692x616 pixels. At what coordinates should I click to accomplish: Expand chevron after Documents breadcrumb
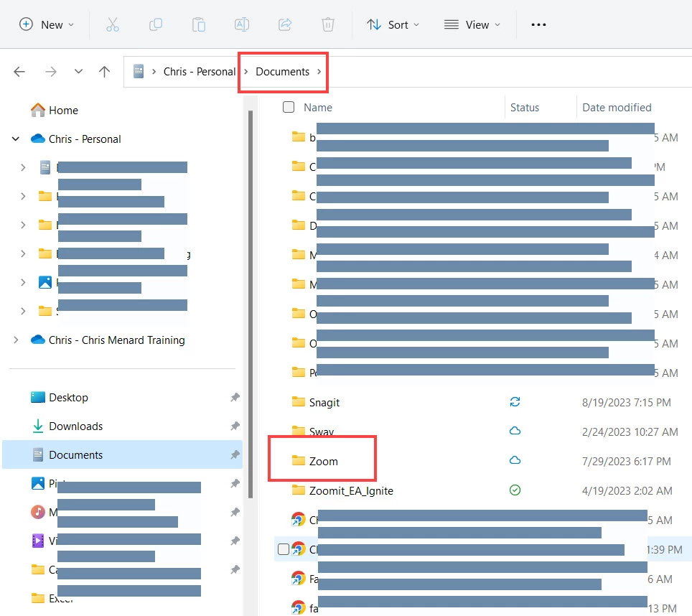point(319,72)
